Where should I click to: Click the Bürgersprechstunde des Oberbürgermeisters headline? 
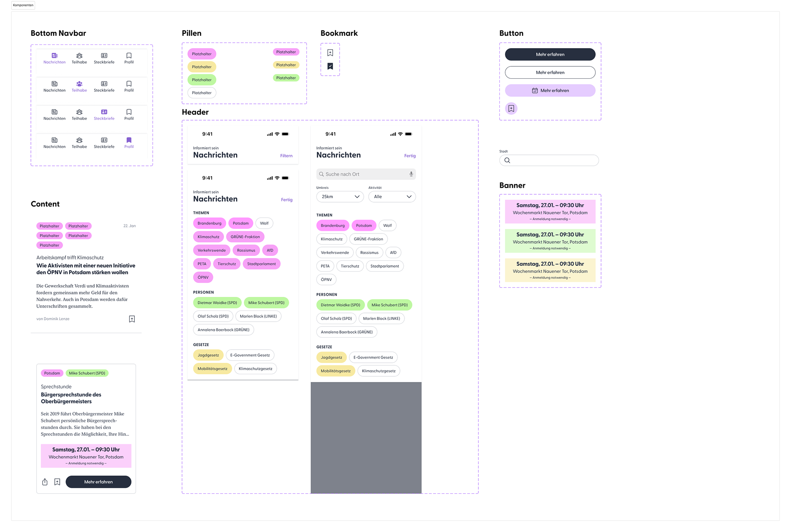tap(71, 398)
